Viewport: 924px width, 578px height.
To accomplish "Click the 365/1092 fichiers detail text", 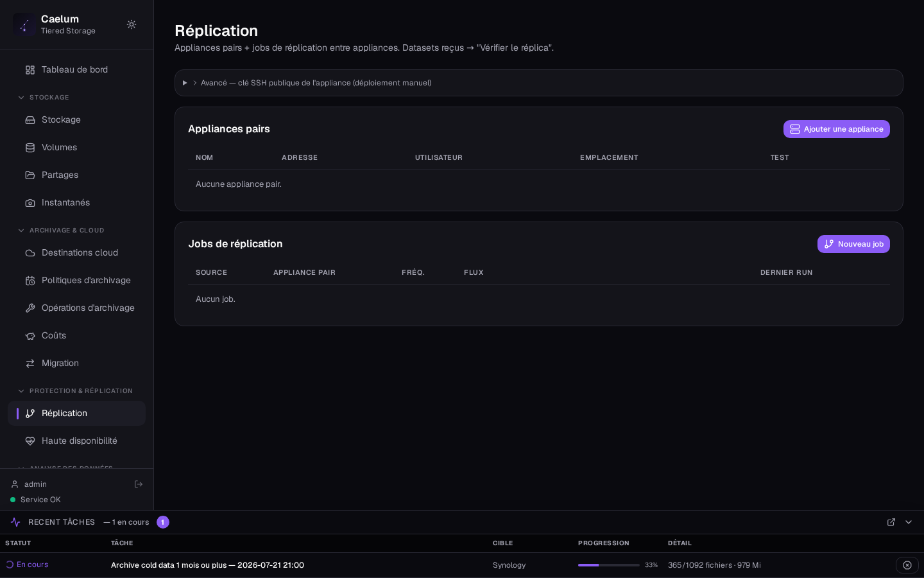I will (714, 565).
